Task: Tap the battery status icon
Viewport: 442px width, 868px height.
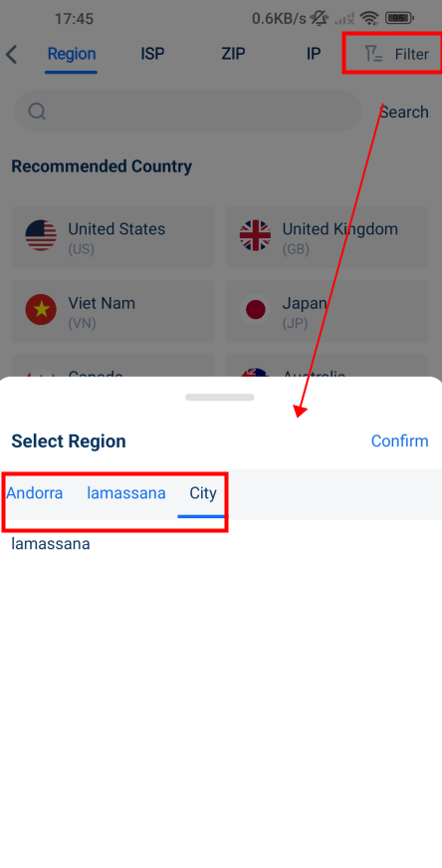Action: click(x=399, y=18)
